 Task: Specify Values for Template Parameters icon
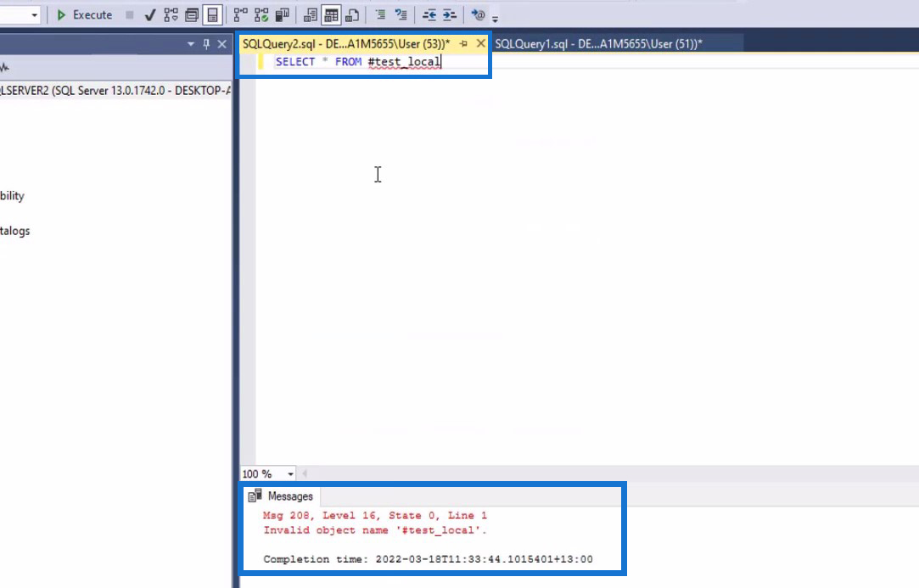pyautogui.click(x=479, y=14)
